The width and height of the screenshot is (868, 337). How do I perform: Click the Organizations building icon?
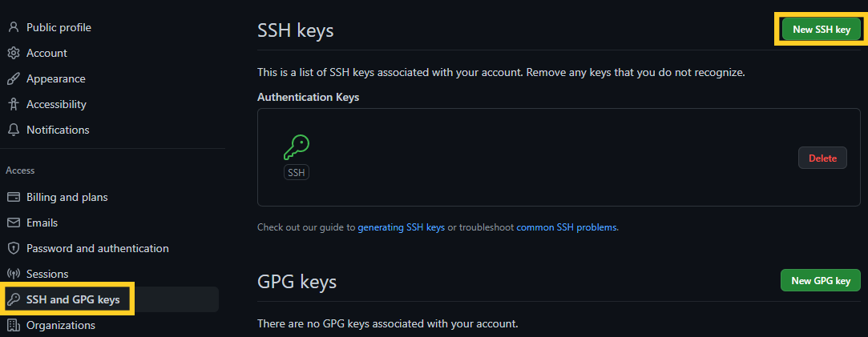pos(14,325)
